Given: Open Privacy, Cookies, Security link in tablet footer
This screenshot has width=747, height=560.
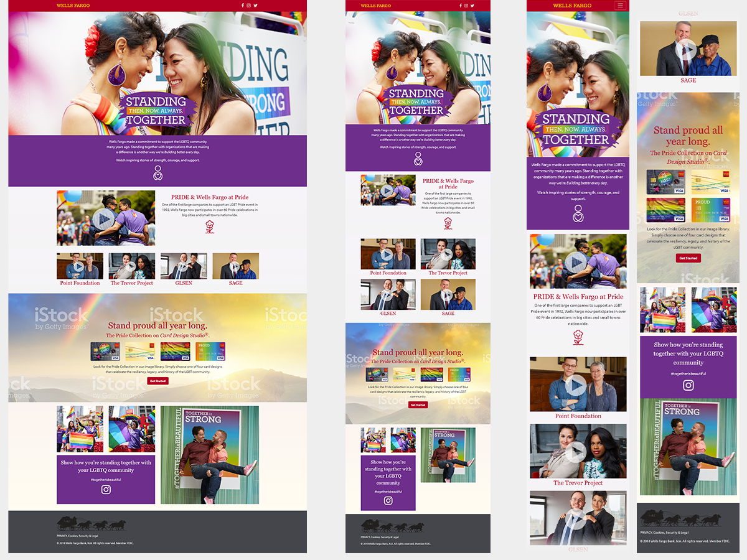Looking at the screenshot, I should click(x=380, y=537).
